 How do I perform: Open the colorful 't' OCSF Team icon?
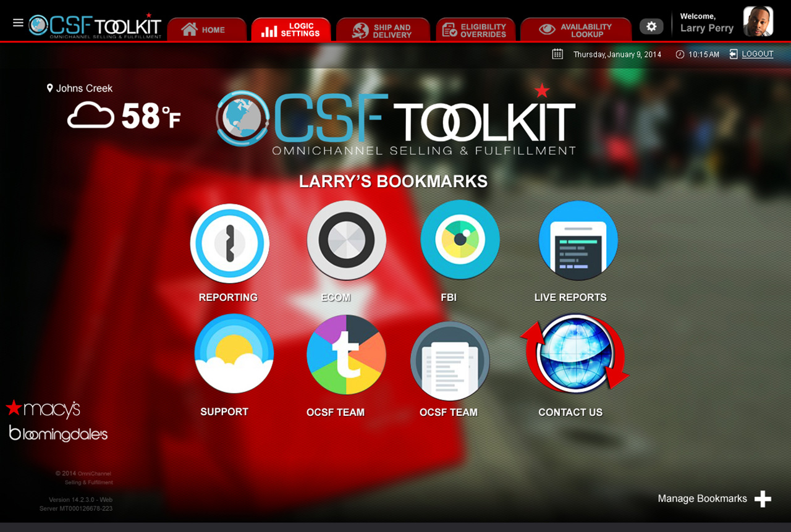pos(346,355)
